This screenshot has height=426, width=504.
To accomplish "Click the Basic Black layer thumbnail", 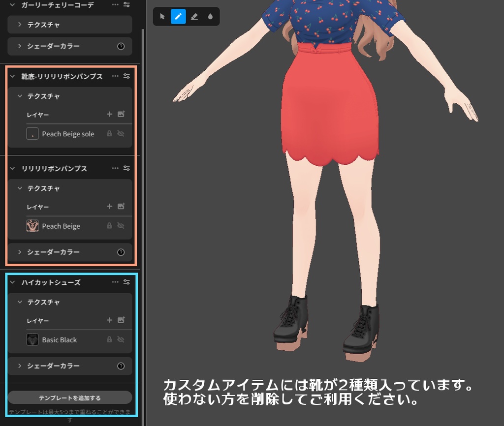I will point(32,339).
